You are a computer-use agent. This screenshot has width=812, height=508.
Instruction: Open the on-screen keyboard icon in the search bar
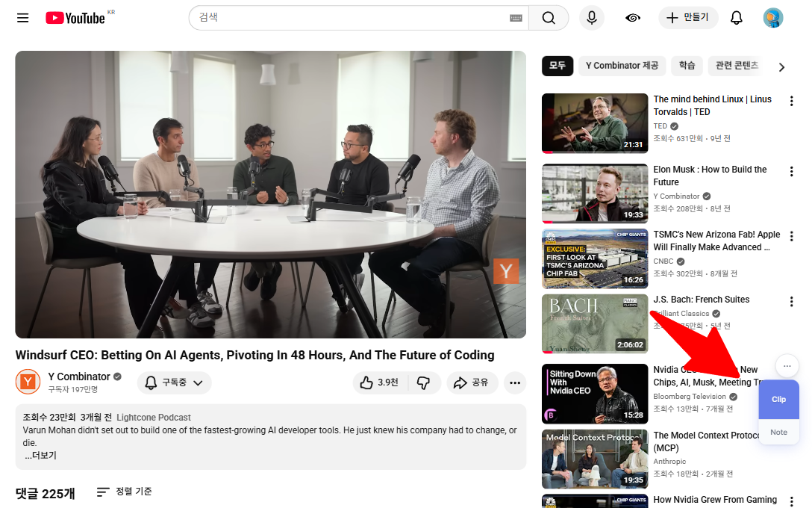coord(515,18)
